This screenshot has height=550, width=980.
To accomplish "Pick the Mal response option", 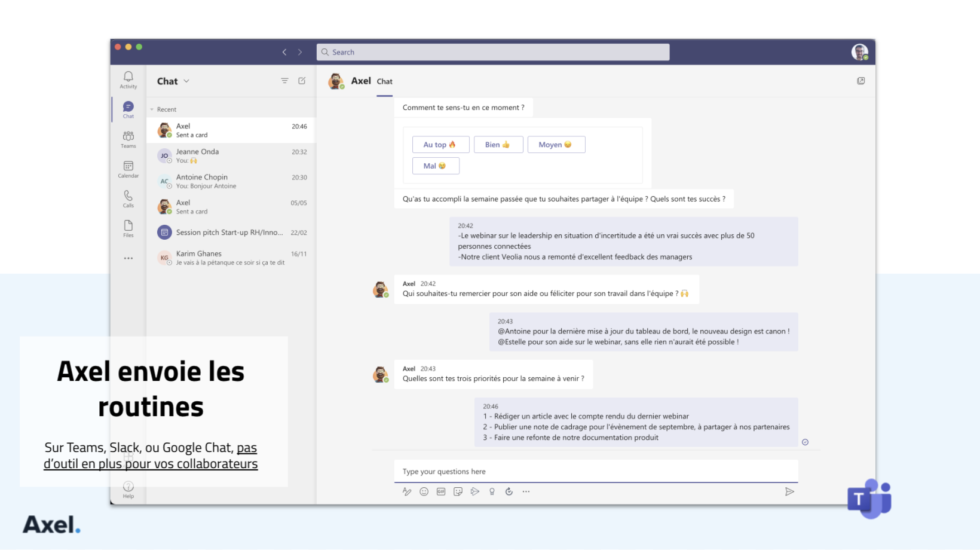I will (436, 166).
